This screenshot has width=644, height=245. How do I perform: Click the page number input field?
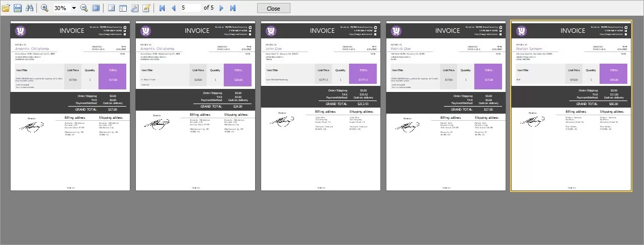click(190, 8)
